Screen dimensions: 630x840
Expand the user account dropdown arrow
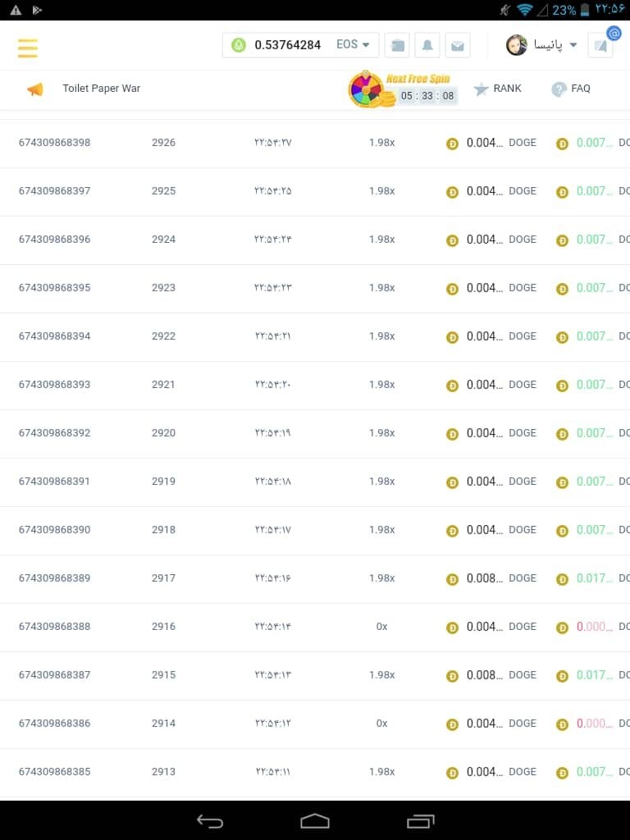click(573, 45)
